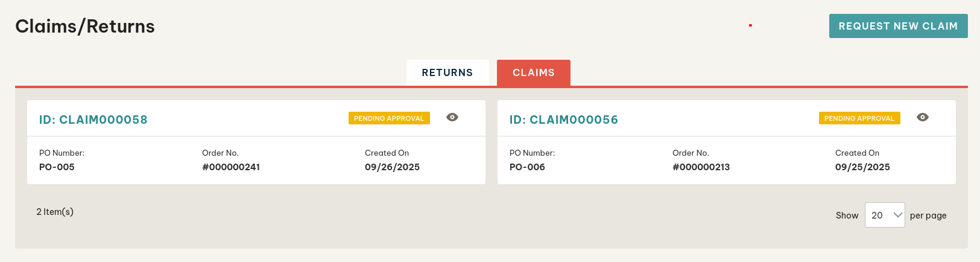Screen dimensions: 980x262
Task: Select PO number PO-005
Action: [x=57, y=167]
